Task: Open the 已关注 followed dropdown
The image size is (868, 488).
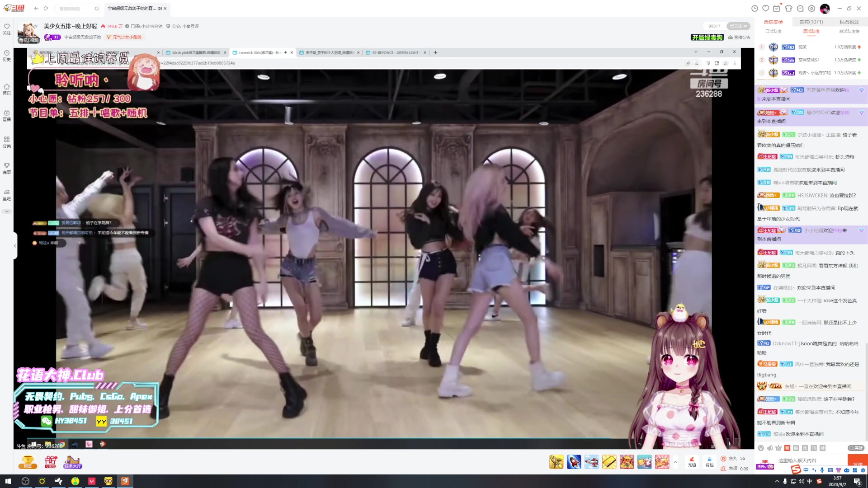Action: pyautogui.click(x=738, y=26)
